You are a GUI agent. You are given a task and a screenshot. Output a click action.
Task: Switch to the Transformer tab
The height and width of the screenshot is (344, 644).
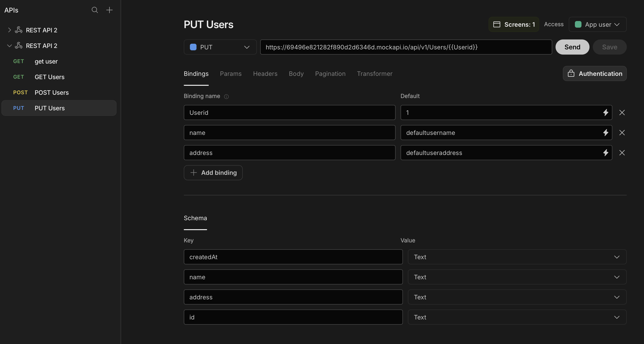click(375, 74)
